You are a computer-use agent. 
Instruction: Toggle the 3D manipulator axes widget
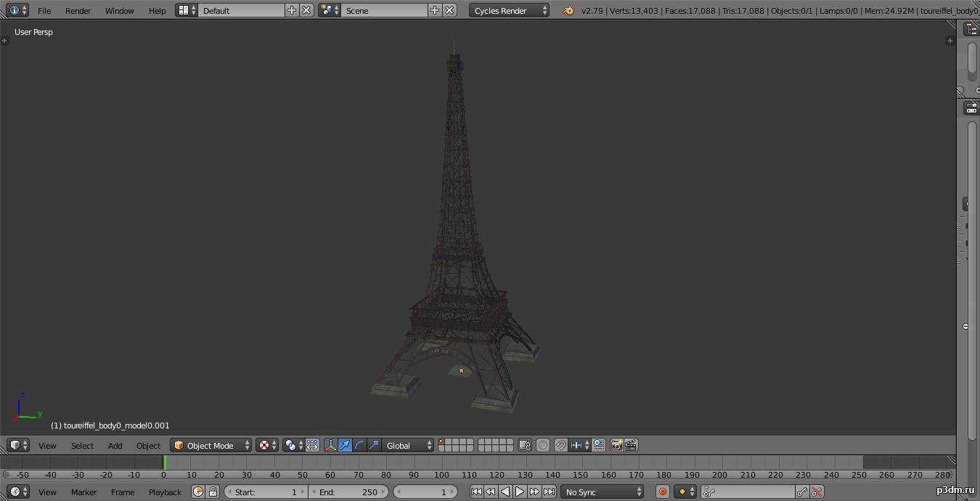point(331,445)
